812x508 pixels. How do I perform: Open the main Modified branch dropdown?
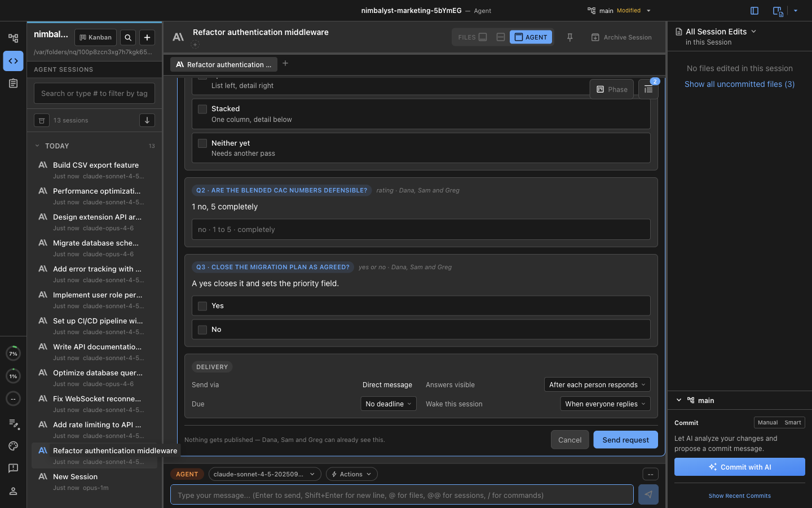click(x=620, y=11)
